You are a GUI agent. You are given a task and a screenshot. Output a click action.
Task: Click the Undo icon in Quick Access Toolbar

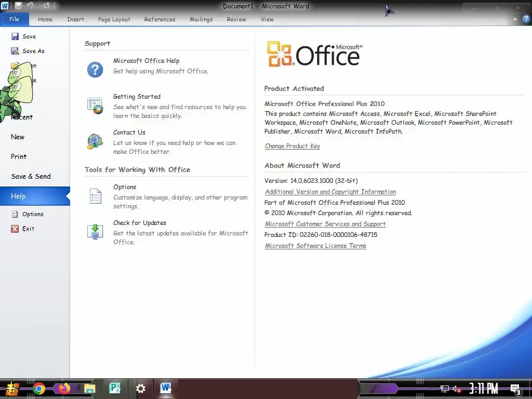[30, 5]
